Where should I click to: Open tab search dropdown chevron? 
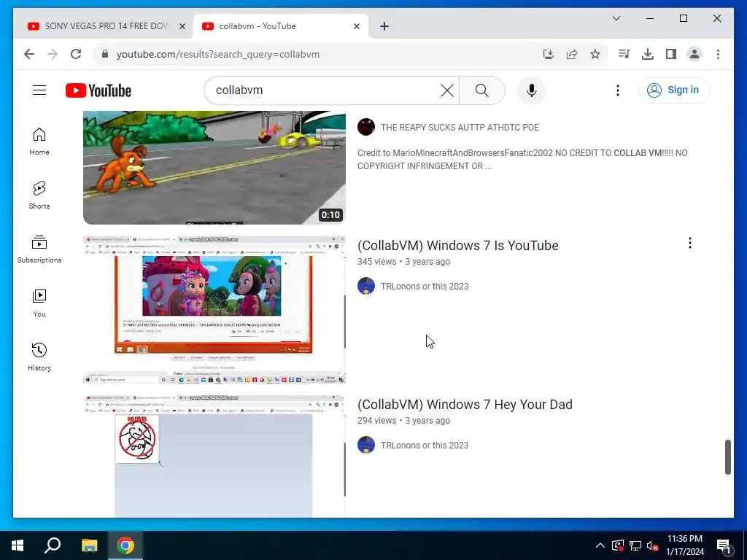pyautogui.click(x=616, y=18)
